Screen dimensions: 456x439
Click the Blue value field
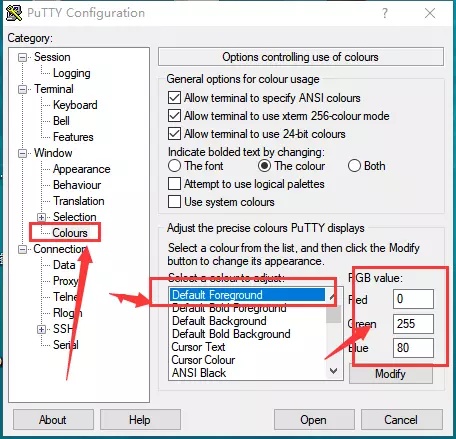pos(413,348)
